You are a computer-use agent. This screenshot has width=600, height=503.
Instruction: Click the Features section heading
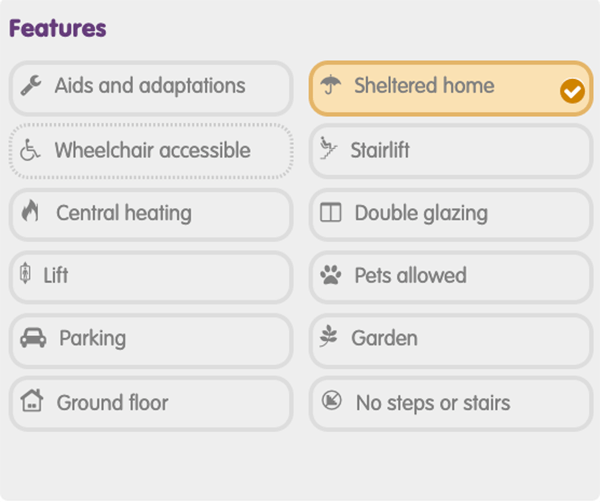click(x=57, y=29)
